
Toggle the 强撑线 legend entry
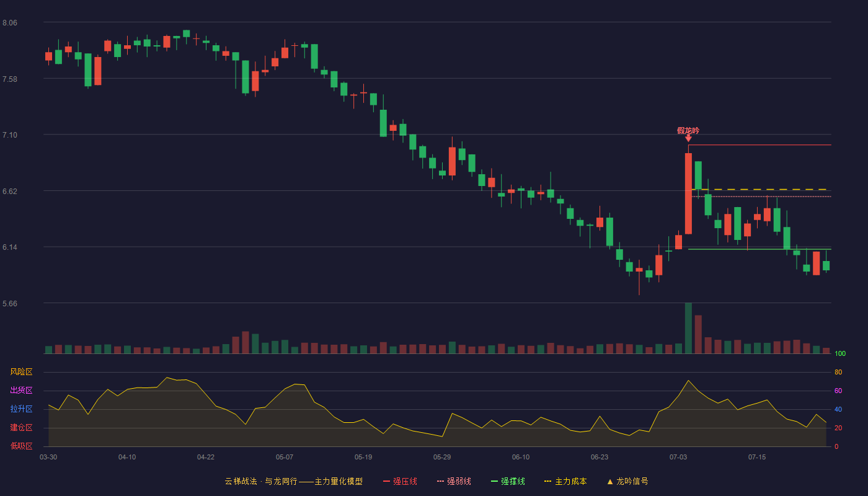point(508,481)
